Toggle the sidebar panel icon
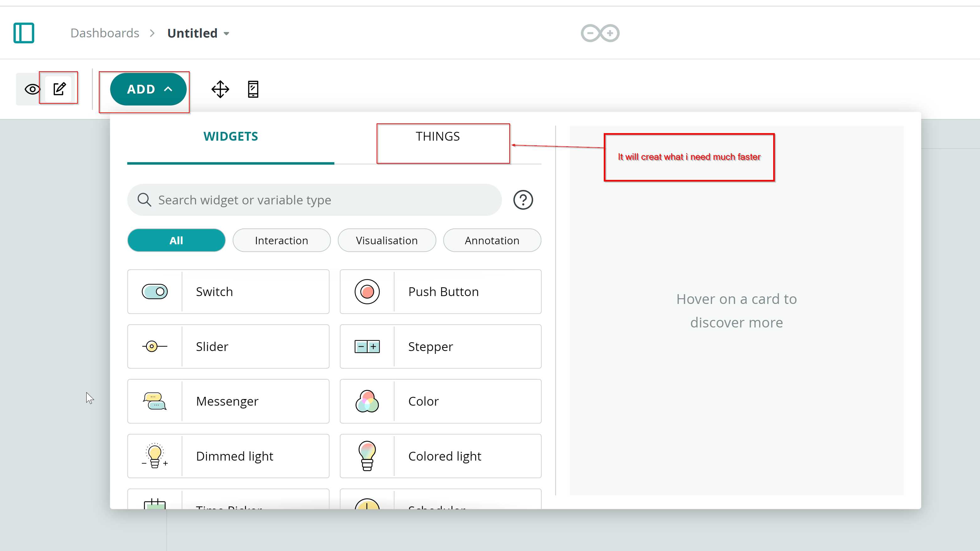The width and height of the screenshot is (980, 551). [x=24, y=33]
